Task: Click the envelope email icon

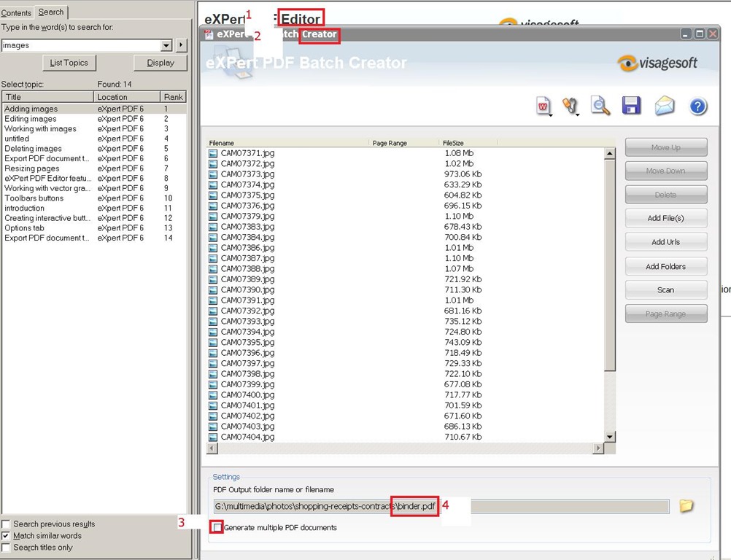Action: point(664,106)
